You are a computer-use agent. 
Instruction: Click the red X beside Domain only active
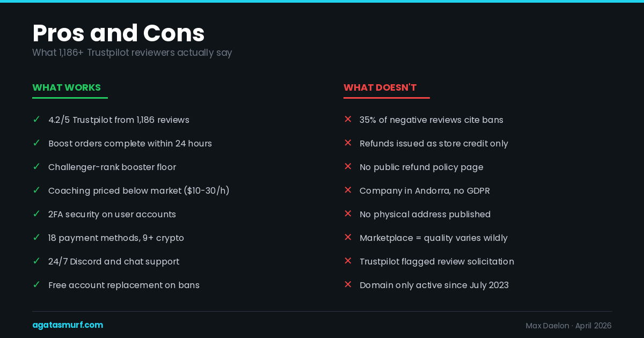click(x=348, y=284)
